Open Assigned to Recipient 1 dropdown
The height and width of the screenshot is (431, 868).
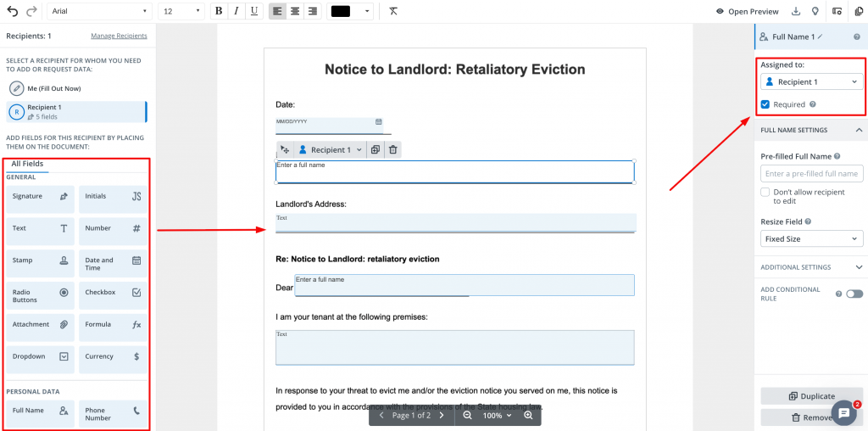811,82
